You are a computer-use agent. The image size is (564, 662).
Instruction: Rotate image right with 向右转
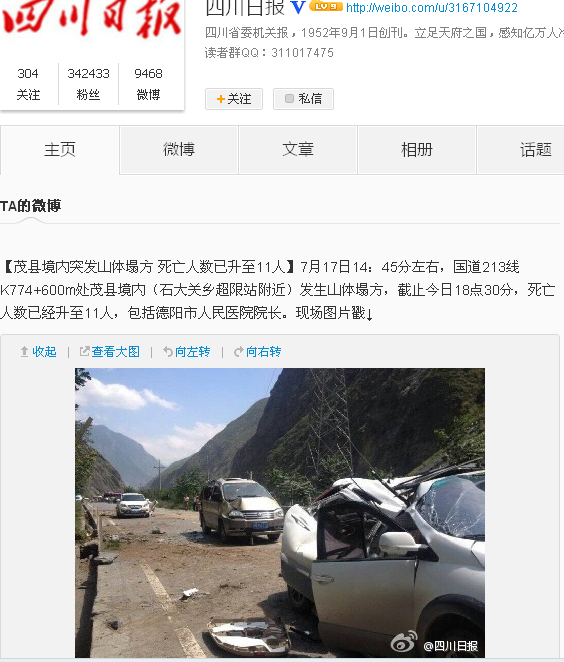click(x=258, y=351)
